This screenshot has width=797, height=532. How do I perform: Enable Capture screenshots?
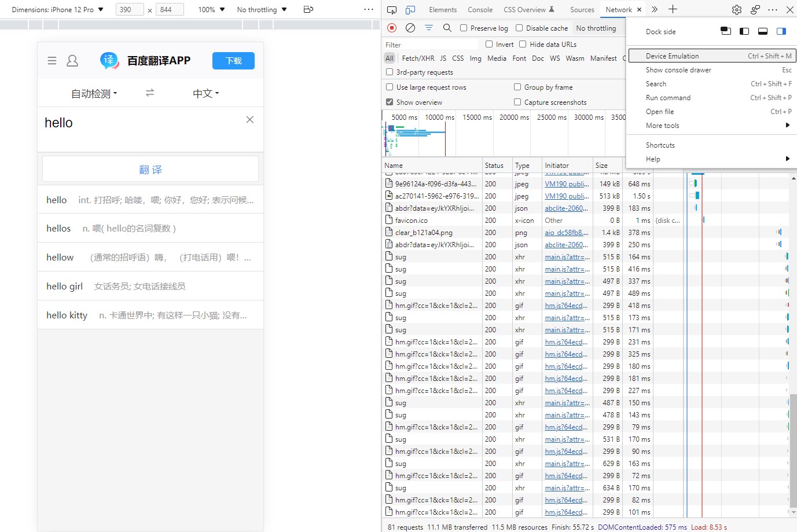coord(517,102)
